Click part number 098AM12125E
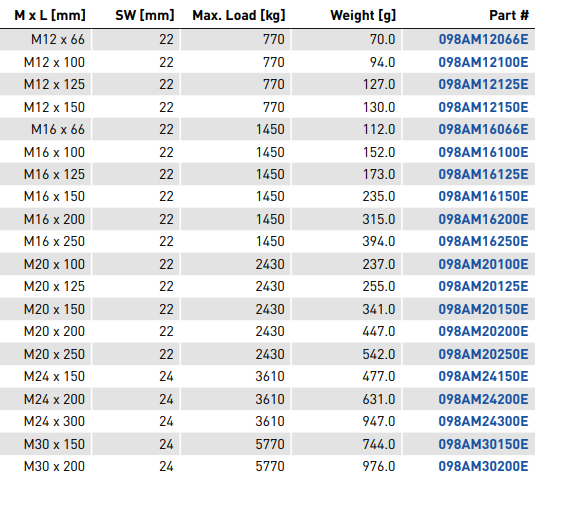 [483, 84]
